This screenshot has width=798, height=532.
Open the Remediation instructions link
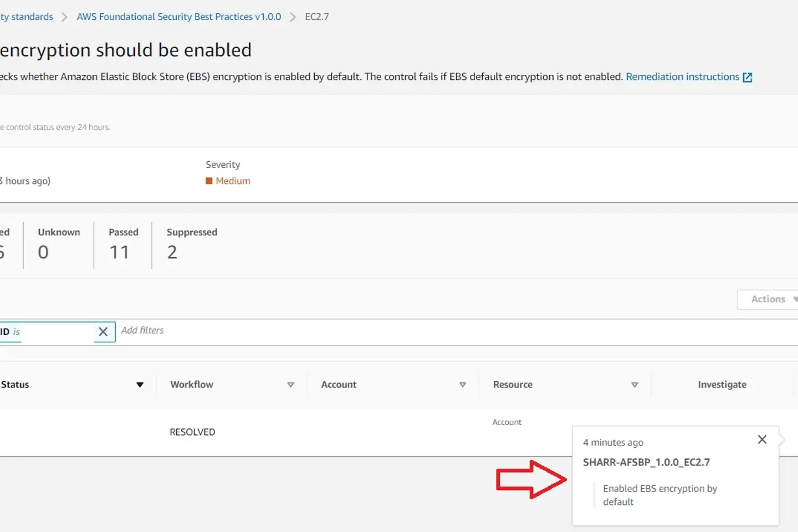click(682, 77)
